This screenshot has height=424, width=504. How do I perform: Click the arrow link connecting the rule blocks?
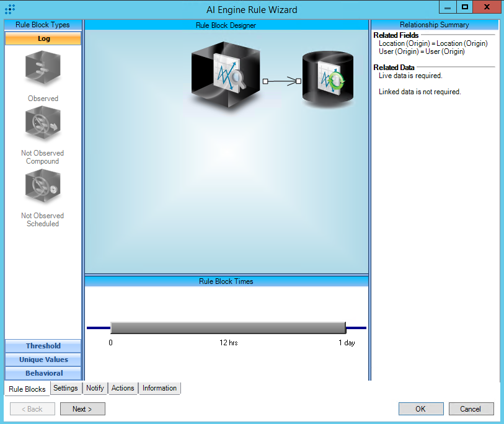281,81
